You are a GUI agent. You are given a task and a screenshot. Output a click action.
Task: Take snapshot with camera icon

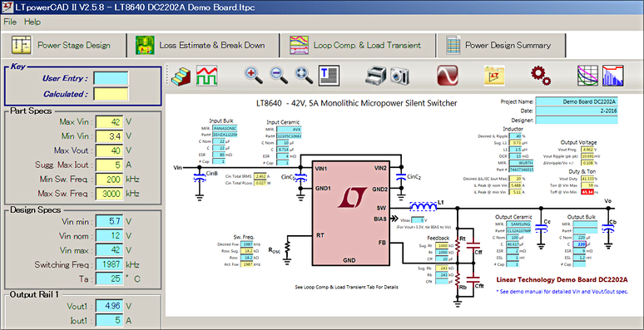pyautogui.click(x=399, y=76)
